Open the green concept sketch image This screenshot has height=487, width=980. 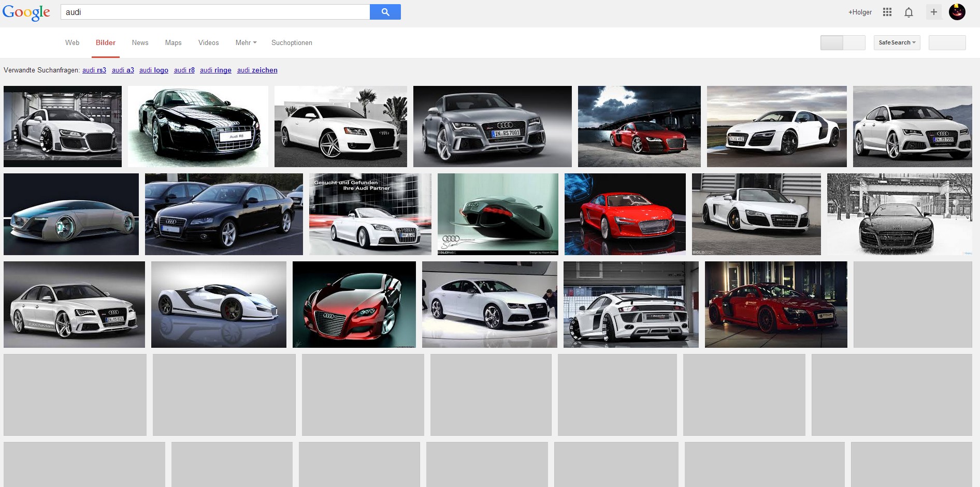click(x=498, y=214)
